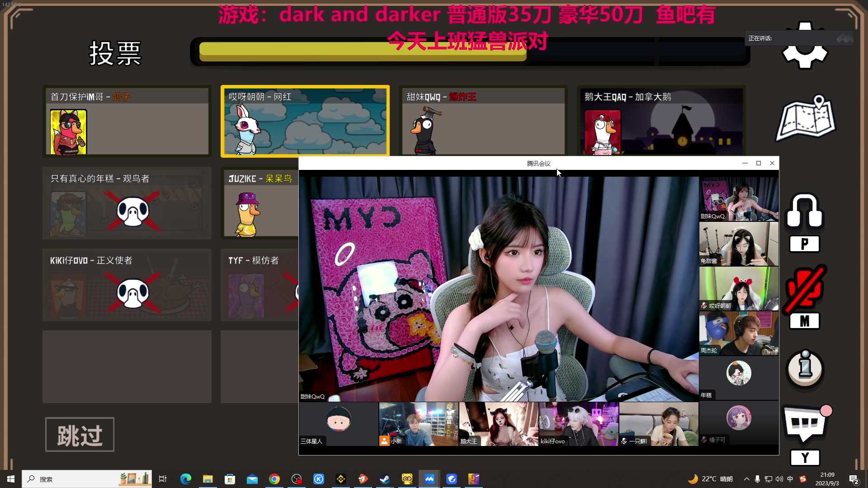Click red fox goose avatar of iM哥
The height and width of the screenshot is (488, 868).
pos(68,132)
